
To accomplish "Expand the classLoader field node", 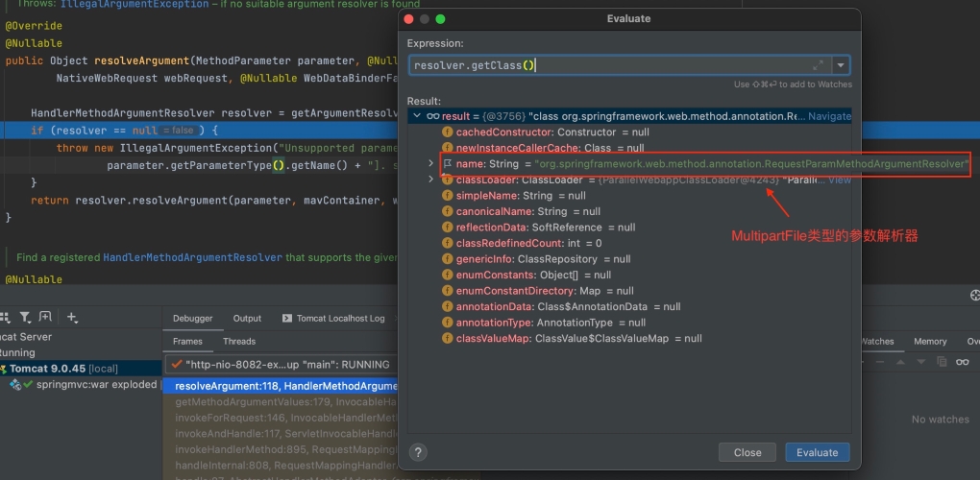I will click(431, 180).
